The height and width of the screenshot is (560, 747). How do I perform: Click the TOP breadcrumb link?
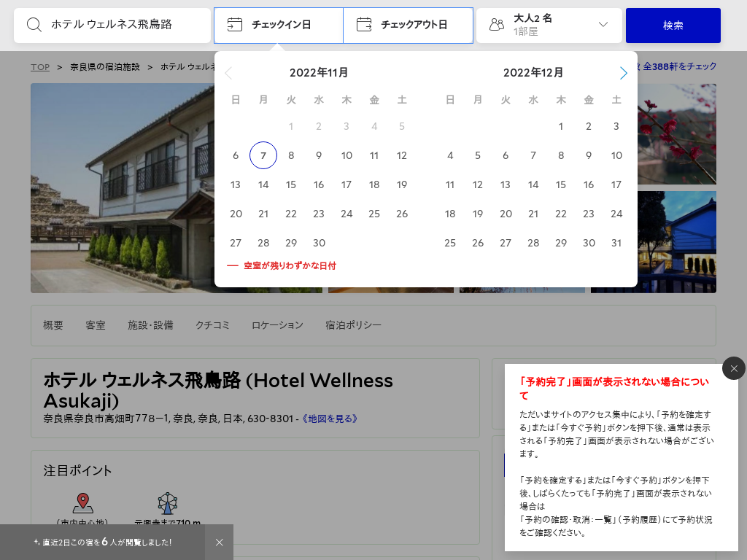tap(40, 67)
